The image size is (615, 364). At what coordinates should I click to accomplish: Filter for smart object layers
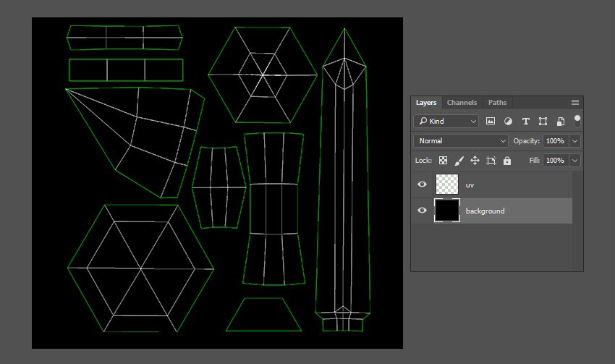[560, 122]
